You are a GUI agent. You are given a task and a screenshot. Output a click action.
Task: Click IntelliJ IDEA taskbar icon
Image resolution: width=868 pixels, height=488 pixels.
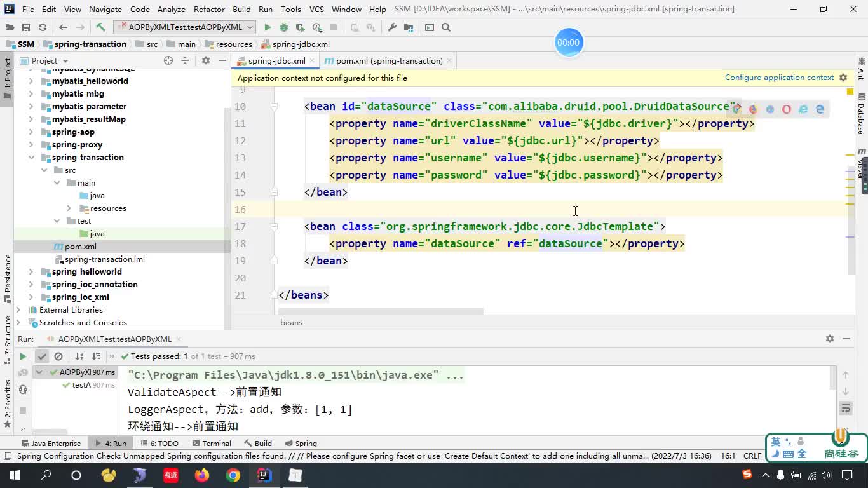[264, 475]
